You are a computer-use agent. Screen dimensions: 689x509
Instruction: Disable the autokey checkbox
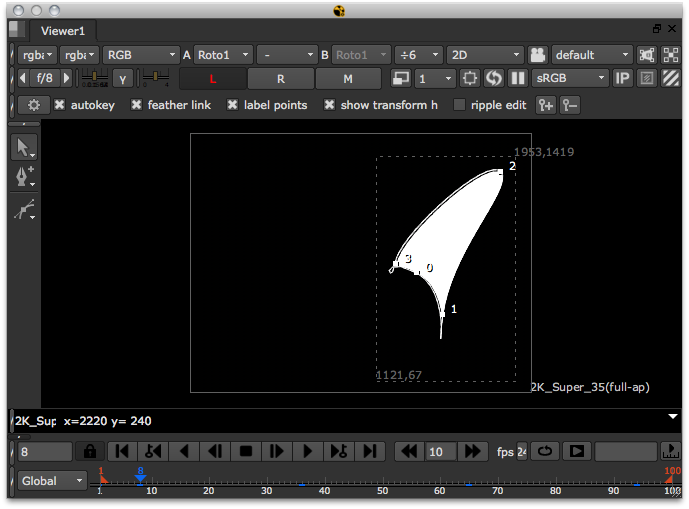60,105
